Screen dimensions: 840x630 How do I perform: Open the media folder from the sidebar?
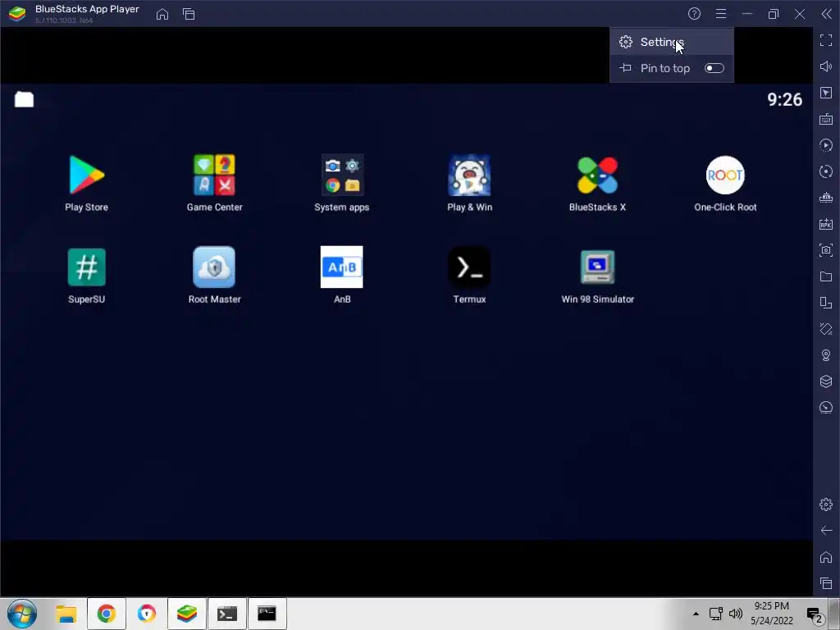[826, 276]
